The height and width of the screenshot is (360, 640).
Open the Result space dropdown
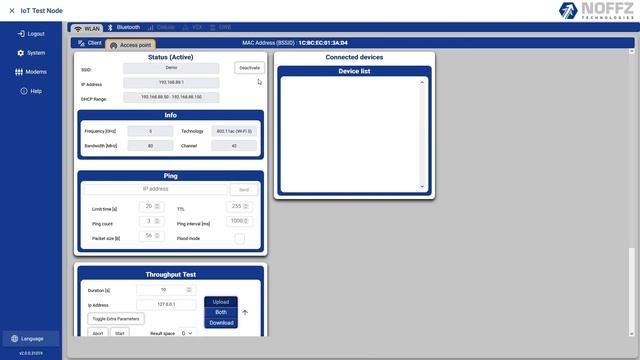tap(187, 333)
